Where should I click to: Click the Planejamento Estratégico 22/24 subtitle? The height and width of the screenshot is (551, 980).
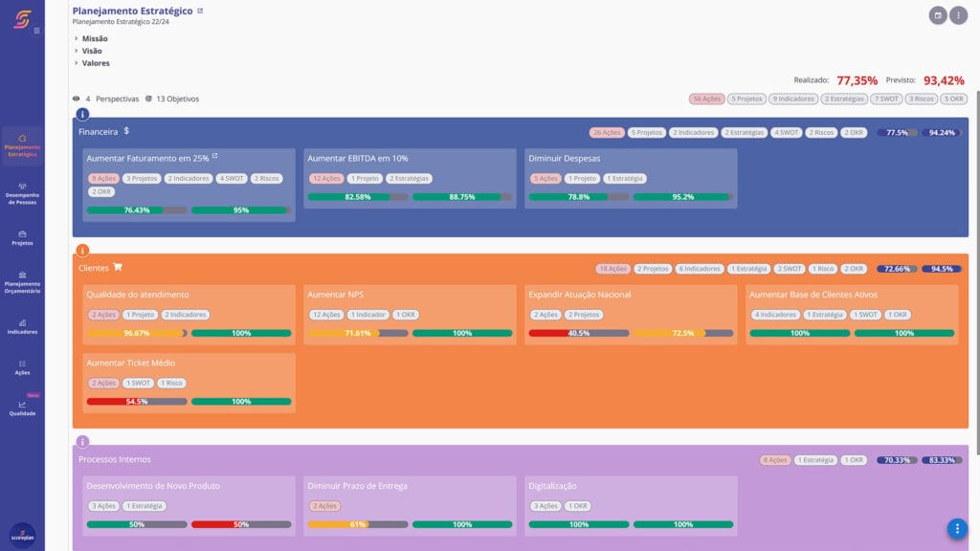(x=121, y=22)
